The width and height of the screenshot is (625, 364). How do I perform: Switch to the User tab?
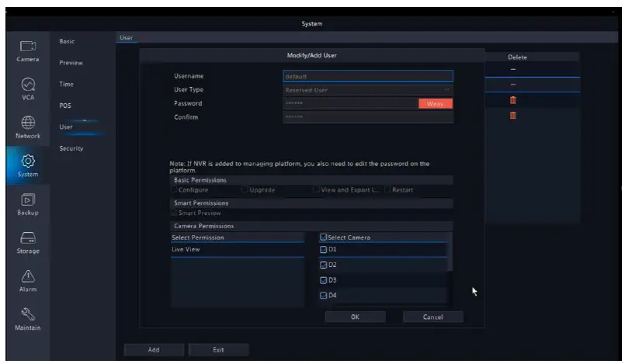click(x=127, y=38)
